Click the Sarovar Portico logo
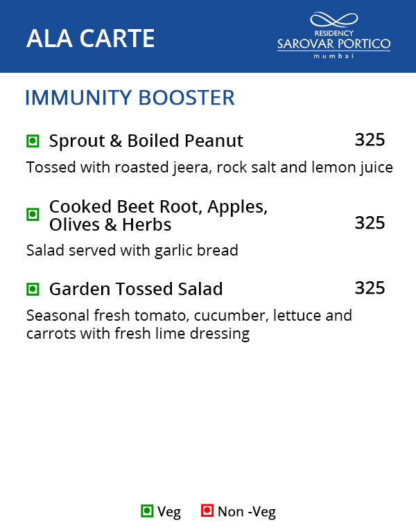 [x=333, y=35]
